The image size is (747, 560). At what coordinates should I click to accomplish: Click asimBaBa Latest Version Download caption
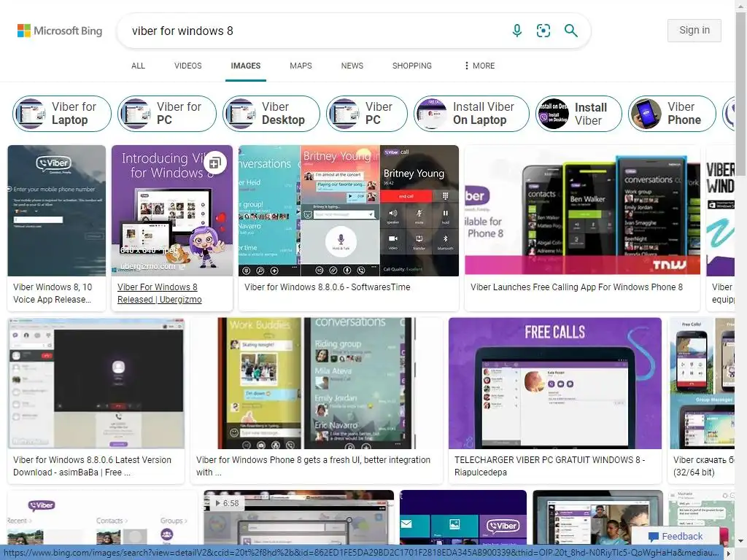(x=92, y=466)
